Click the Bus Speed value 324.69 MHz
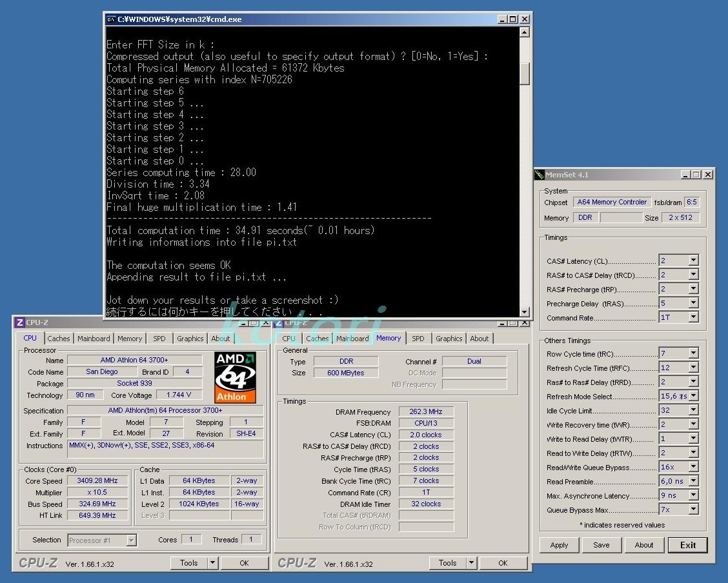This screenshot has height=583, width=728. [x=97, y=504]
